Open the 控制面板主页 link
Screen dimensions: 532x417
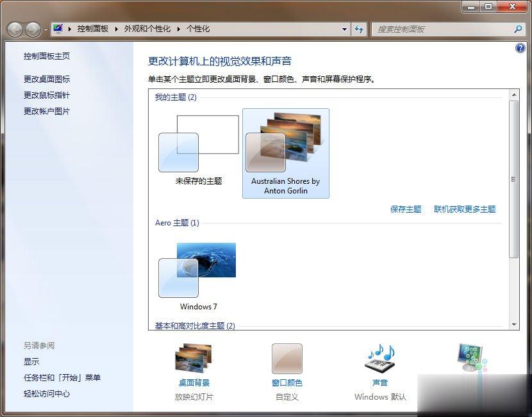click(47, 56)
